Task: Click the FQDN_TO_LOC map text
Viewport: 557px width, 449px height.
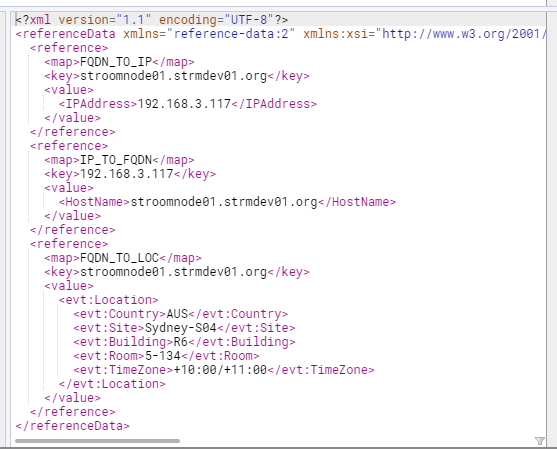Action: [120, 258]
